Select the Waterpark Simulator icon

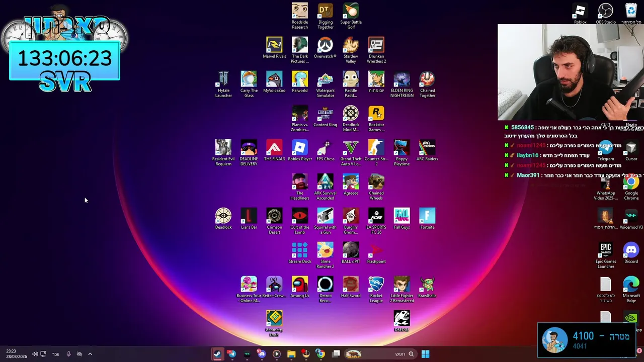click(326, 84)
